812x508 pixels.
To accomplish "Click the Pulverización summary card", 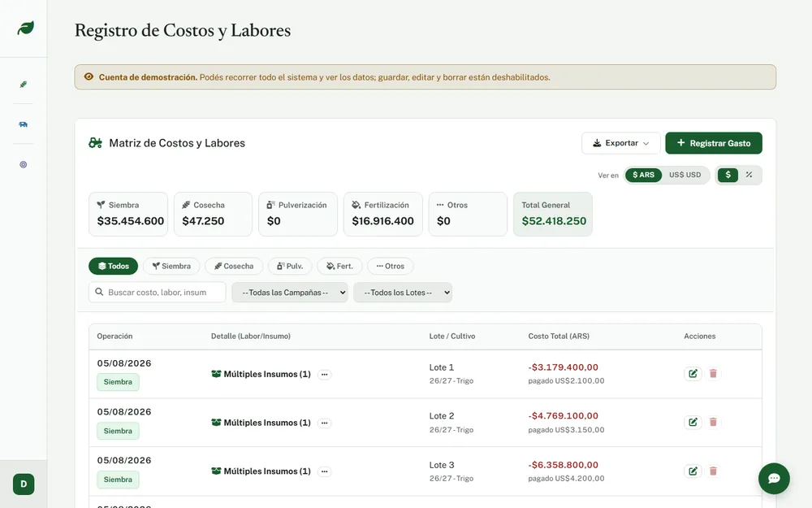I will tap(298, 214).
